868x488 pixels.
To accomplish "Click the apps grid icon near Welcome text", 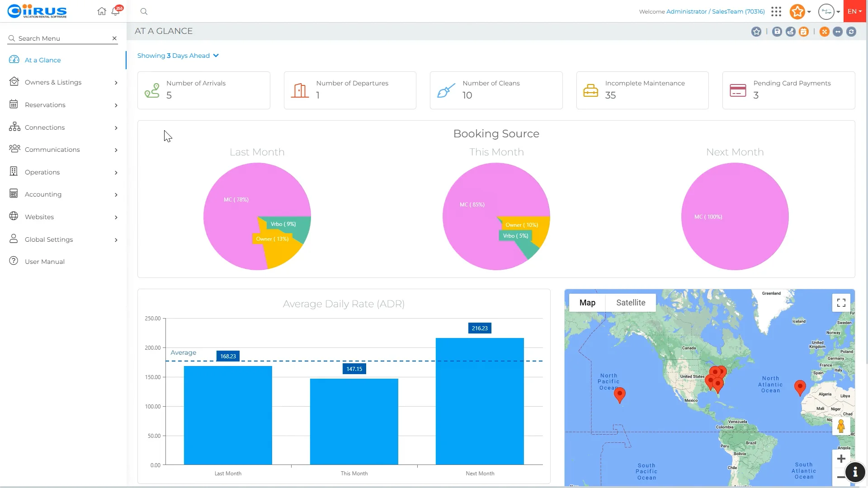I will pos(776,11).
